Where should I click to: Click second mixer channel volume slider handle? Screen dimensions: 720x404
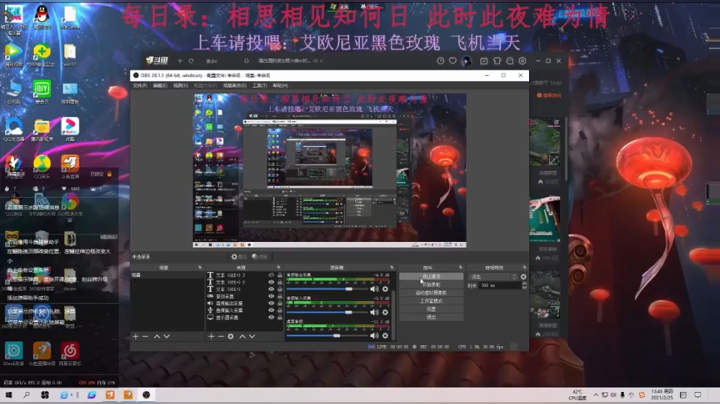(349, 312)
